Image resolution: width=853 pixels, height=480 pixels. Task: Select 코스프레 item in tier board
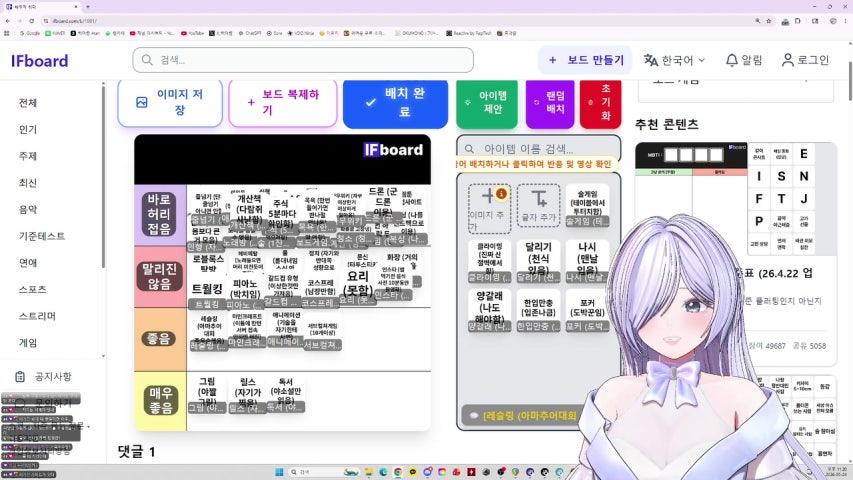point(320,292)
